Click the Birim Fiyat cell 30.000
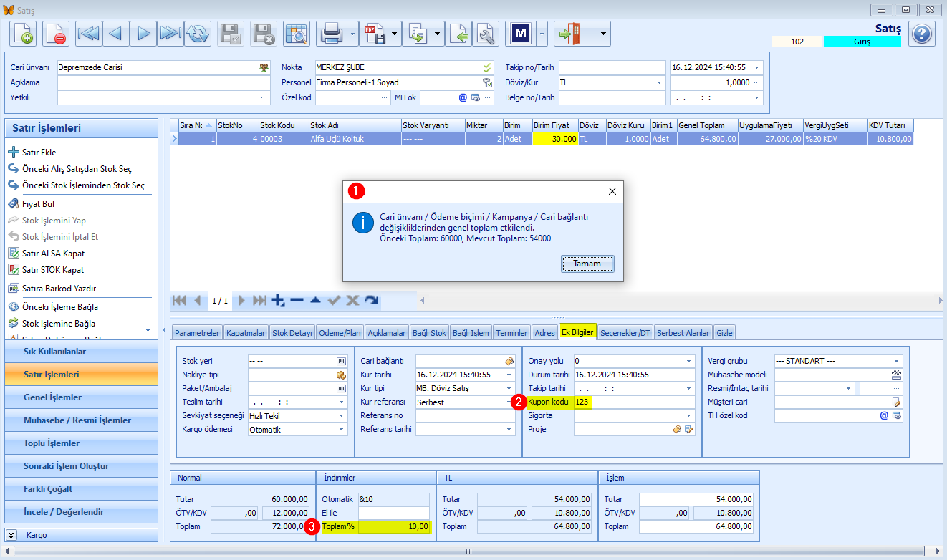This screenshot has width=947, height=560. pos(554,139)
